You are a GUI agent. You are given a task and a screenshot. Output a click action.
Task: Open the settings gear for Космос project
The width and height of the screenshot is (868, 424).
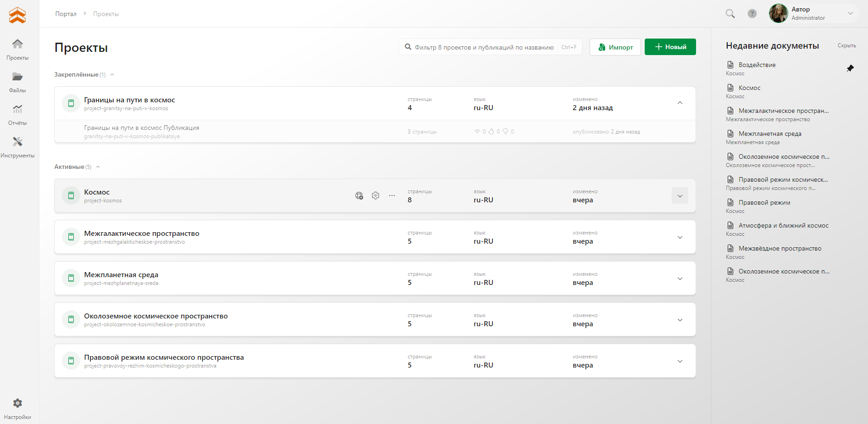[376, 195]
